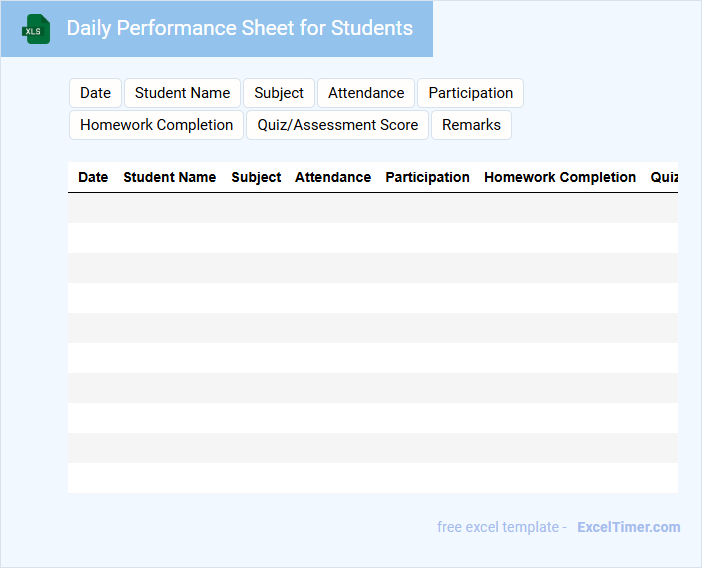Select the Participation column header

click(x=427, y=177)
